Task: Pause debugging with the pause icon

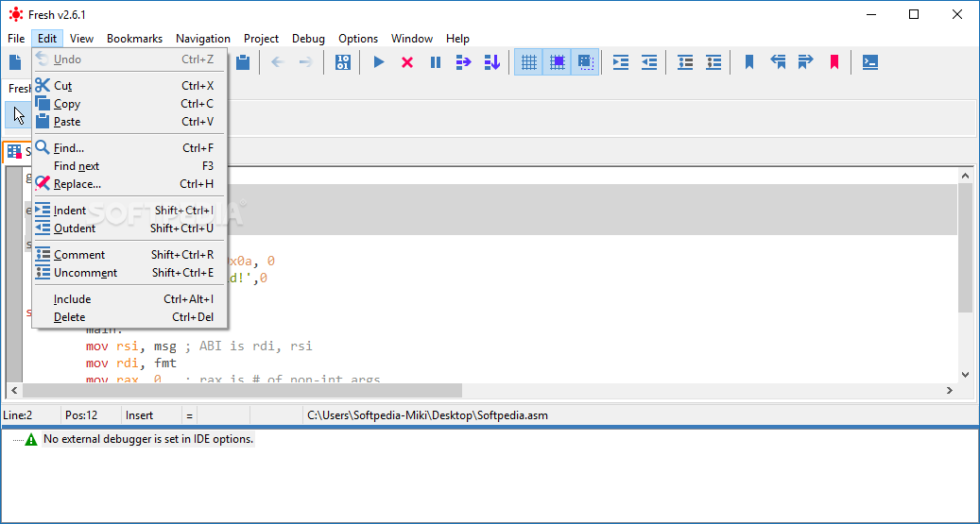Action: click(x=436, y=61)
